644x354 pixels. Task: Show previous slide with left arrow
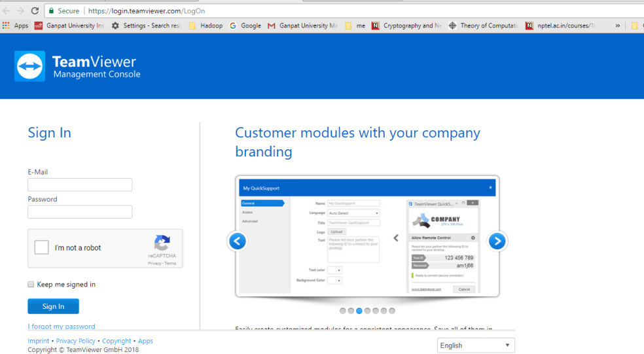(238, 241)
